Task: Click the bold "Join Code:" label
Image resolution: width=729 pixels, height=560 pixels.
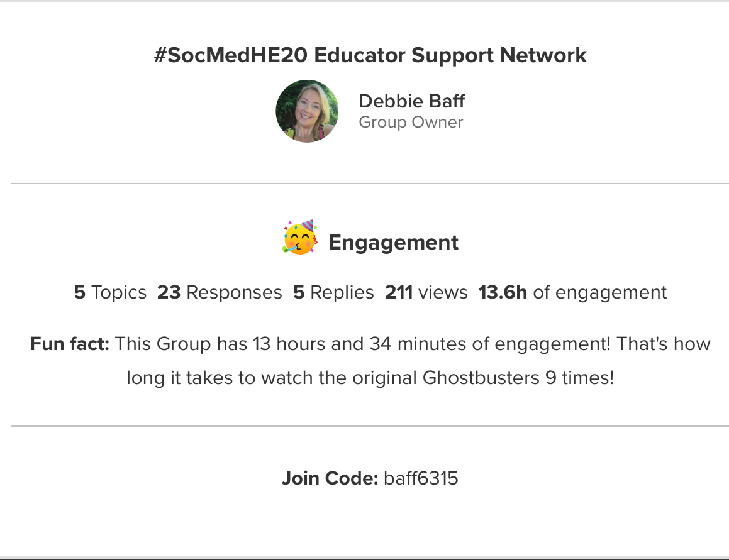Action: pyautogui.click(x=330, y=479)
